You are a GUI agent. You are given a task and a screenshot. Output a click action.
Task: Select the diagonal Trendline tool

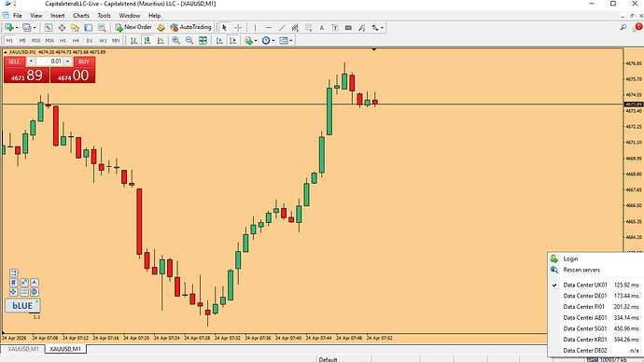pos(282,27)
